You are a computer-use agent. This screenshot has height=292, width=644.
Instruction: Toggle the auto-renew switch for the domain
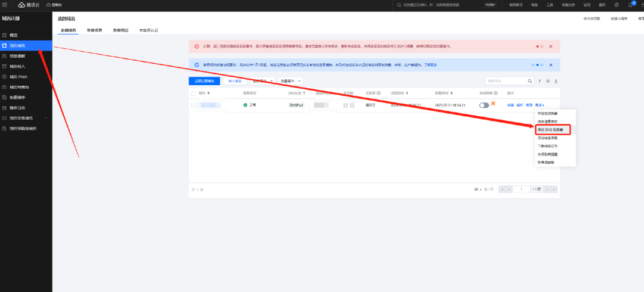click(484, 105)
